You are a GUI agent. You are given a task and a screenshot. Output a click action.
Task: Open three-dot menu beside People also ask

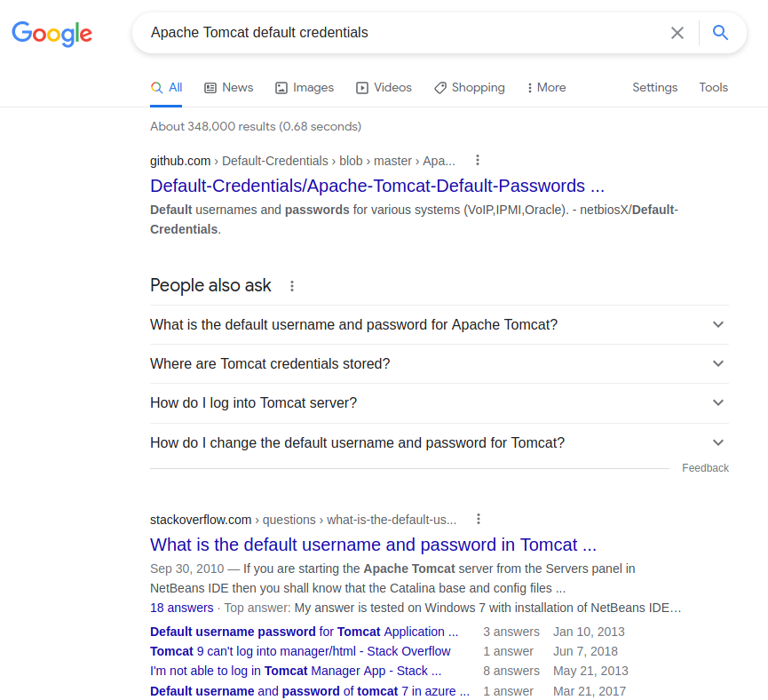pos(292,286)
